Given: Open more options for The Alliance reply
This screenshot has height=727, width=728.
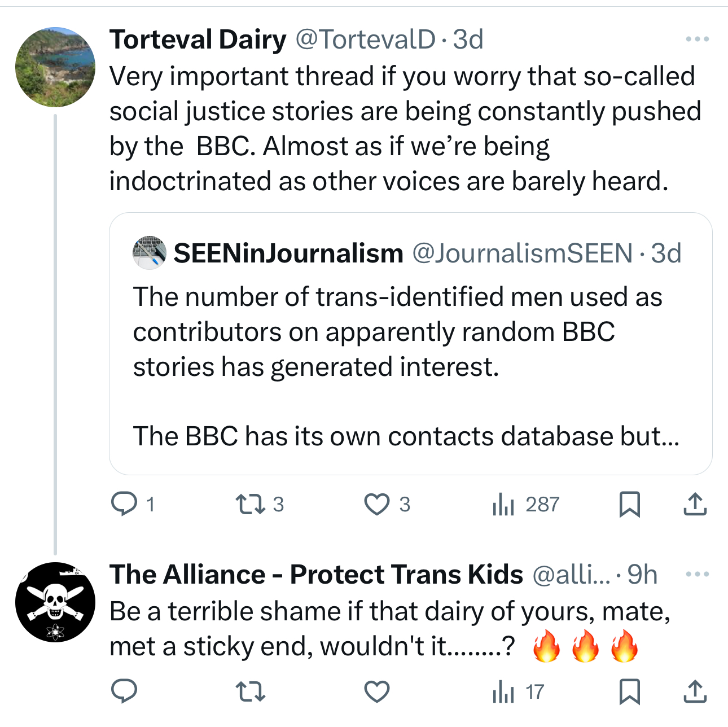Looking at the screenshot, I should (697, 575).
